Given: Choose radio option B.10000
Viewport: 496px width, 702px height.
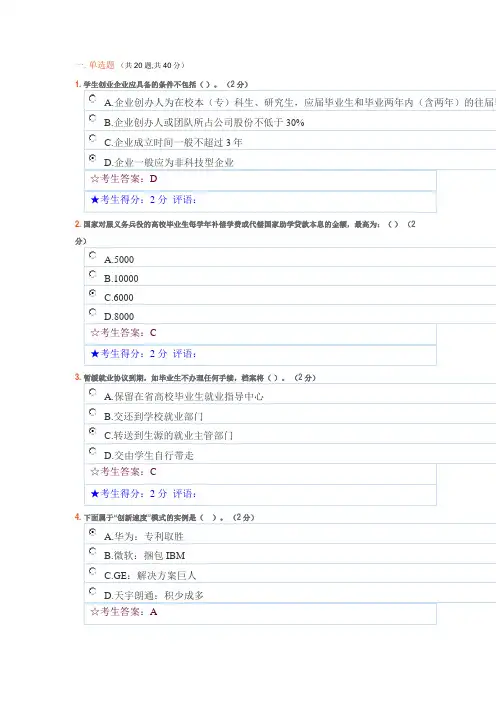Looking at the screenshot, I should tap(93, 274).
